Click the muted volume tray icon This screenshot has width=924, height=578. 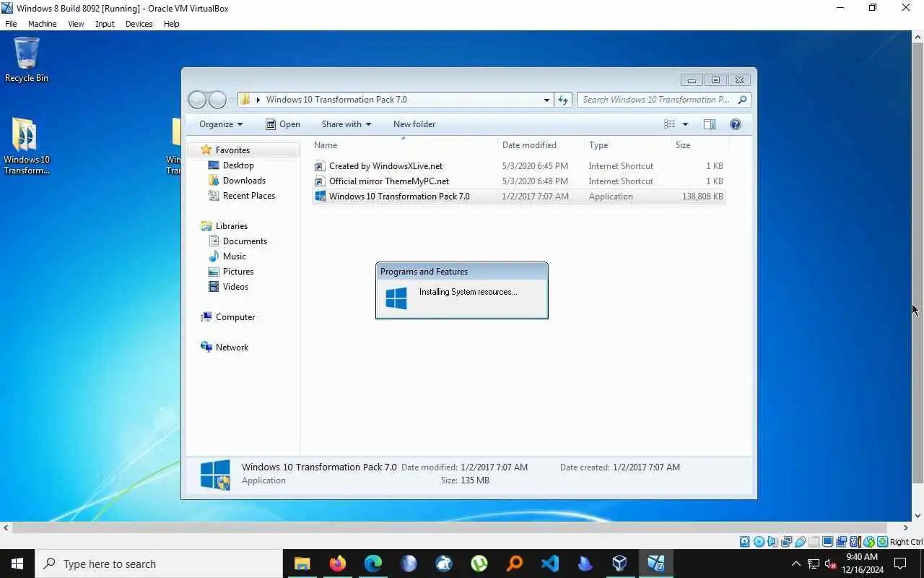tap(830, 564)
